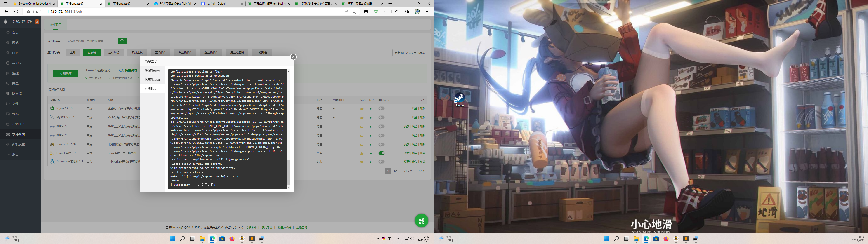Open 防火墙 in the left sidebar
The image size is (868, 244).
[20, 93]
